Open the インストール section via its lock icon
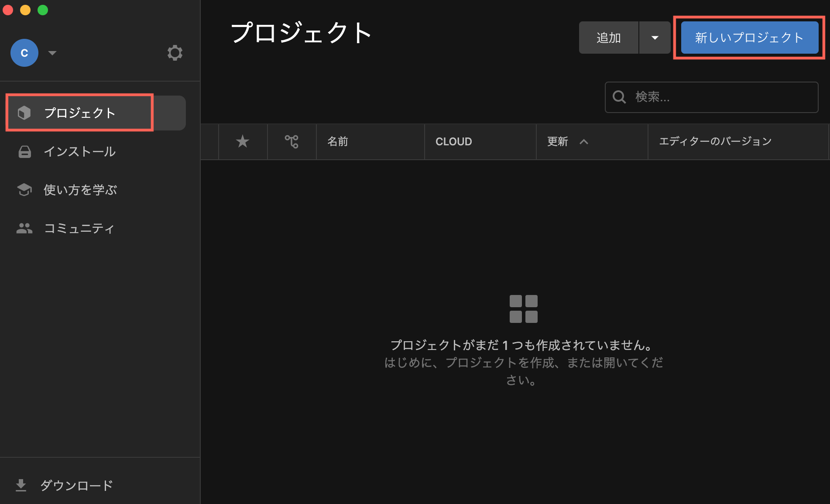This screenshot has width=830, height=504. (x=24, y=152)
